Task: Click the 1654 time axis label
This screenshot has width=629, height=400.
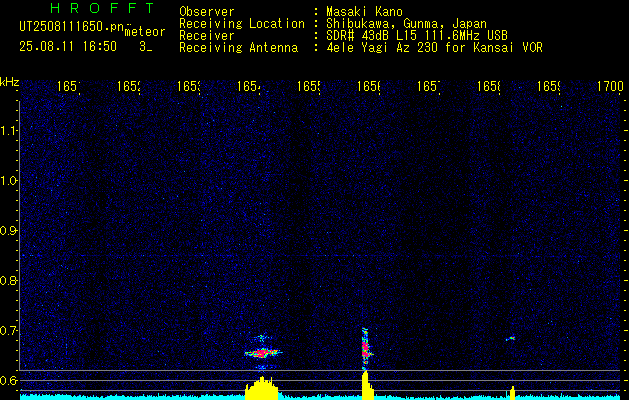Action: click(249, 86)
